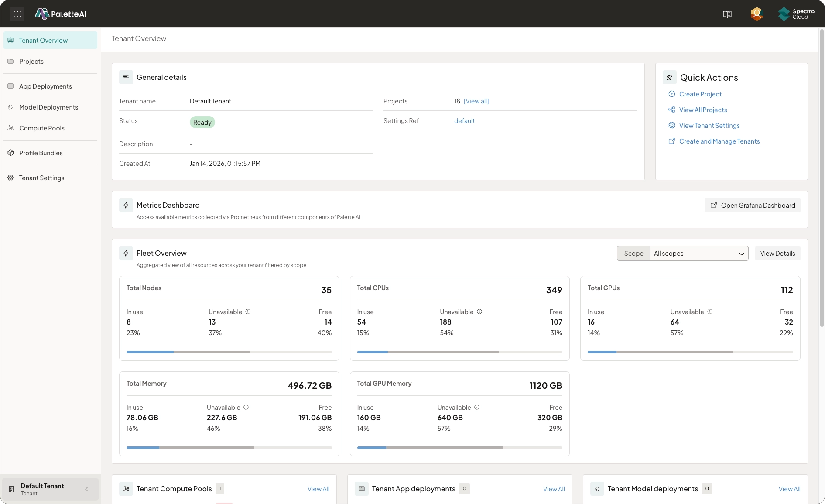Viewport: 825px width, 504px height.
Task: Click the Model Deployments sidebar icon
Action: (10, 107)
